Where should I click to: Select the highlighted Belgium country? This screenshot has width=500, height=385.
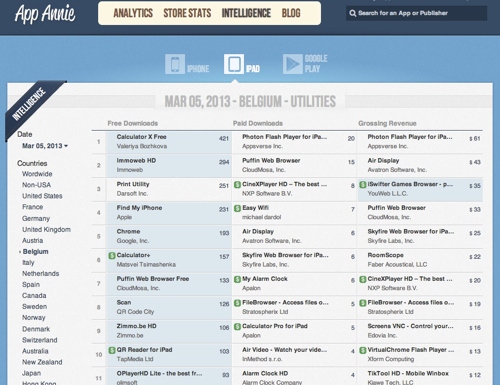35,252
